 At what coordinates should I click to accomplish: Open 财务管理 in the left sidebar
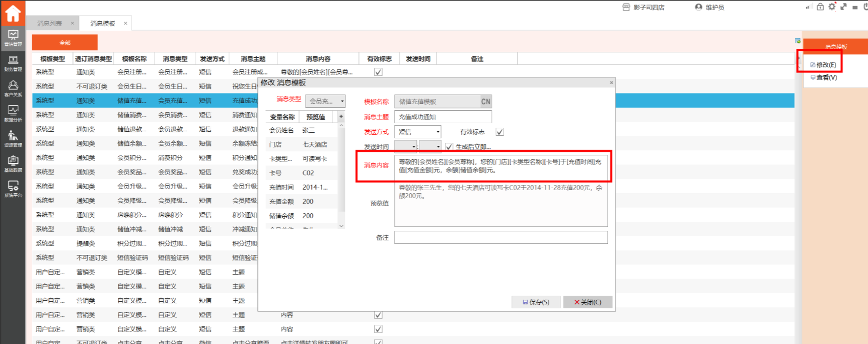[13, 63]
